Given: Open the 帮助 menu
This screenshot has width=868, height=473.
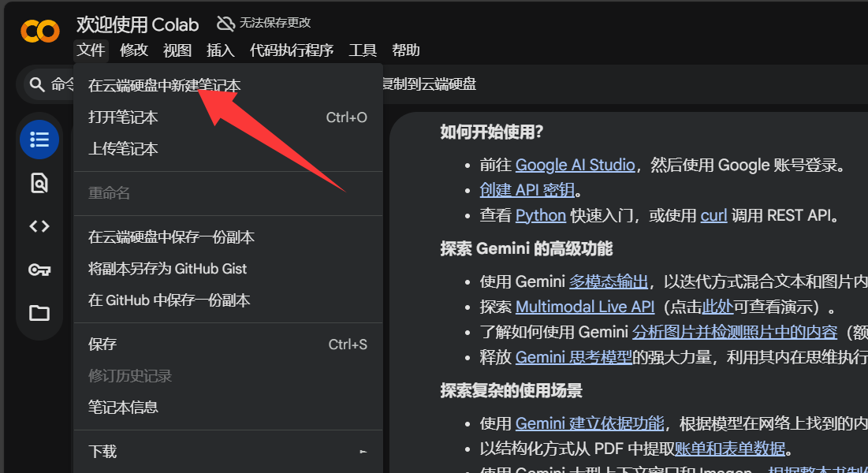Looking at the screenshot, I should [x=405, y=50].
